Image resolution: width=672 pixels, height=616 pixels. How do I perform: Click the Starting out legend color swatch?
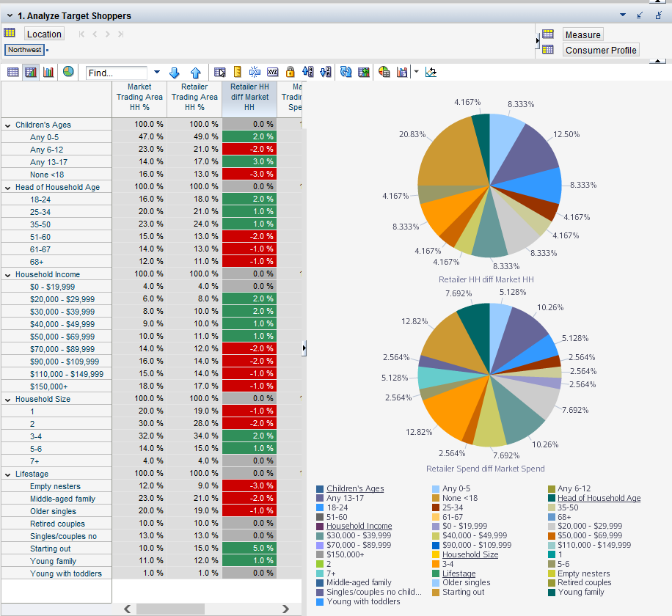(x=436, y=592)
